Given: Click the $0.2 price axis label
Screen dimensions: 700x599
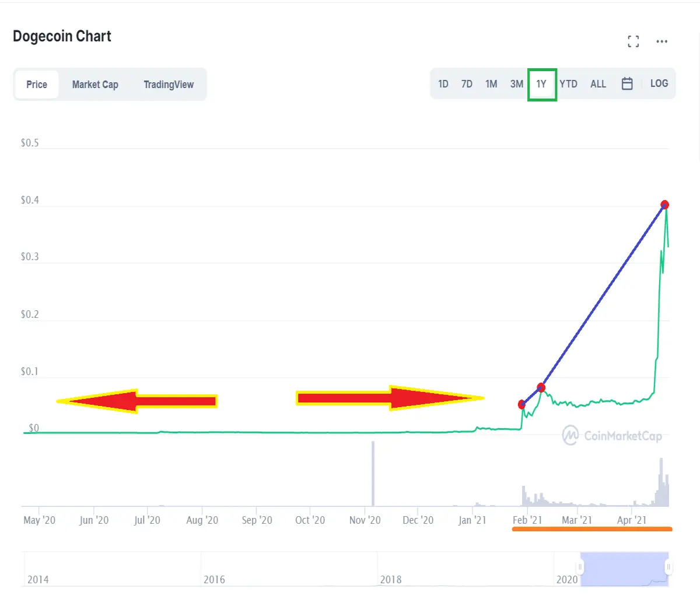Looking at the screenshot, I should (30, 314).
